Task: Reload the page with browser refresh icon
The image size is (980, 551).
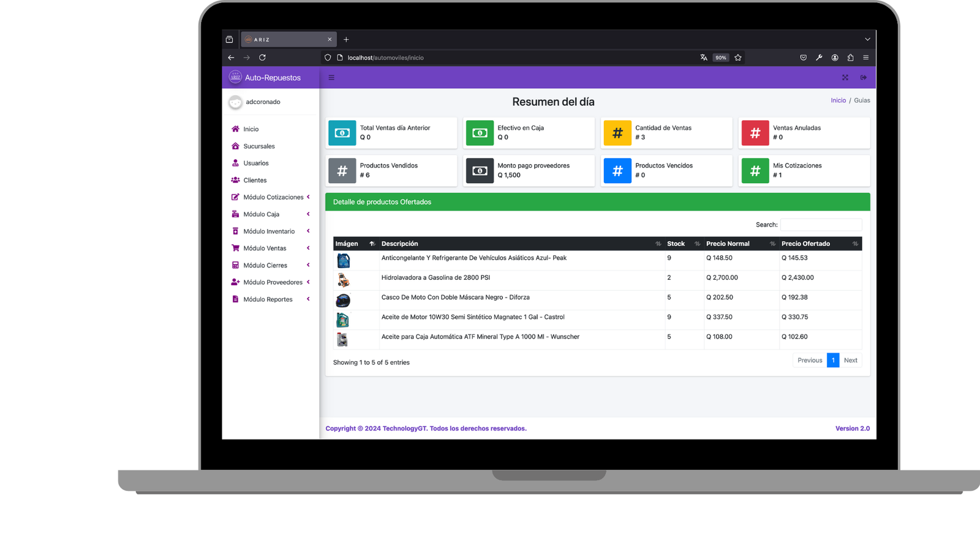Action: tap(262, 58)
